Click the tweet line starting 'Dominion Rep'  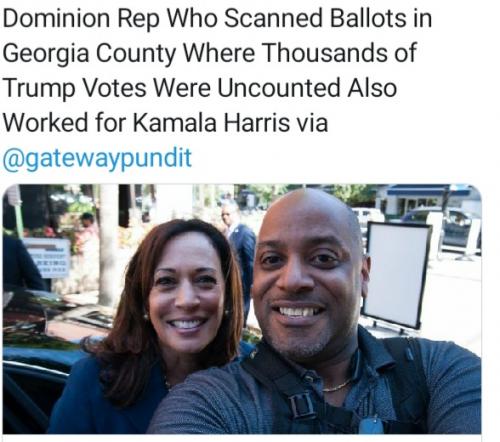(x=217, y=19)
